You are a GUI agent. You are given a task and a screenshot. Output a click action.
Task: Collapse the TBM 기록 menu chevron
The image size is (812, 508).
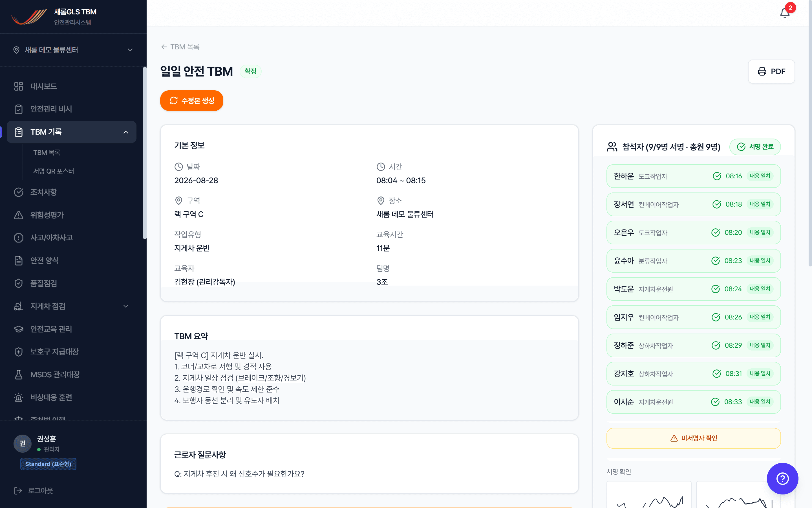[126, 132]
